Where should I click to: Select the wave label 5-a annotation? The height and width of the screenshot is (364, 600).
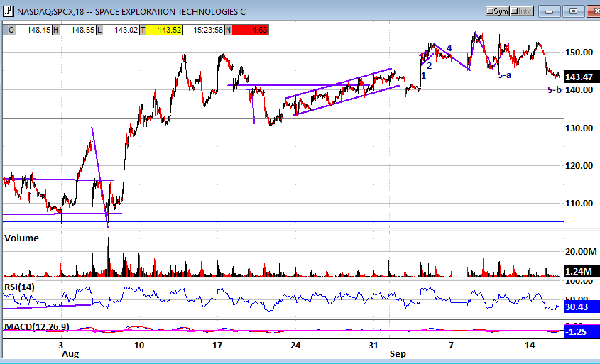pyautogui.click(x=504, y=75)
